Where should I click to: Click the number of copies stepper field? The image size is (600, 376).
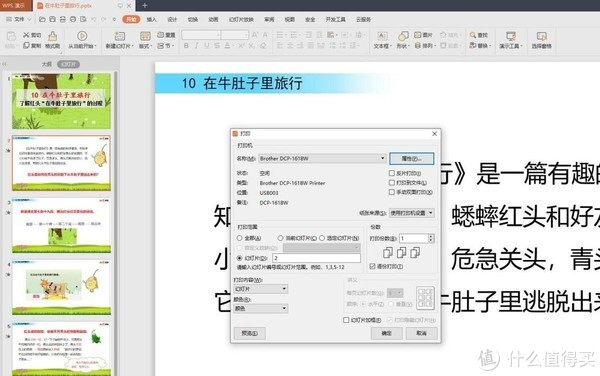click(x=416, y=238)
